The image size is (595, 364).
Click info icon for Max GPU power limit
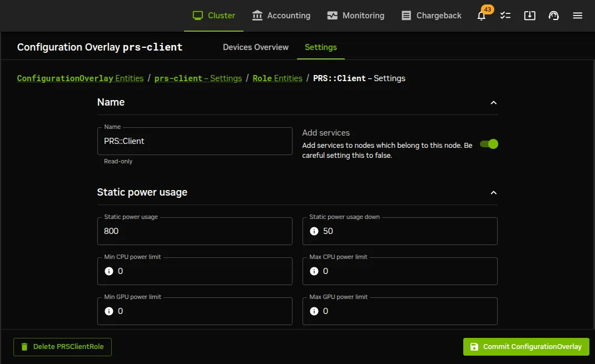[x=314, y=311]
